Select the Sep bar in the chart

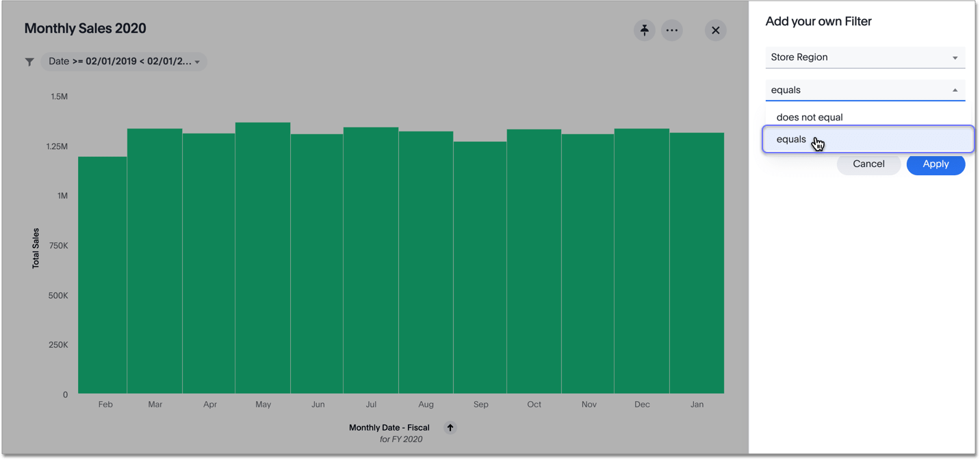point(480,268)
